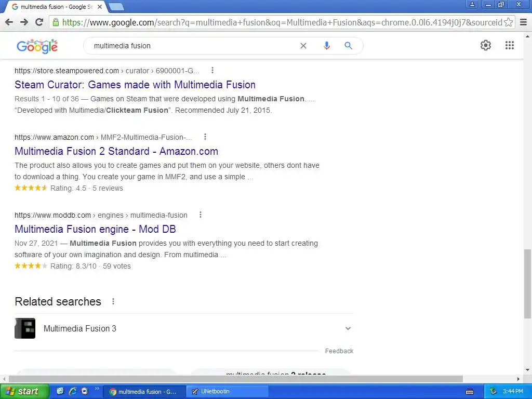Switch to the UNetbootin taskbar window
Image resolution: width=532 pixels, height=399 pixels.
[227, 391]
